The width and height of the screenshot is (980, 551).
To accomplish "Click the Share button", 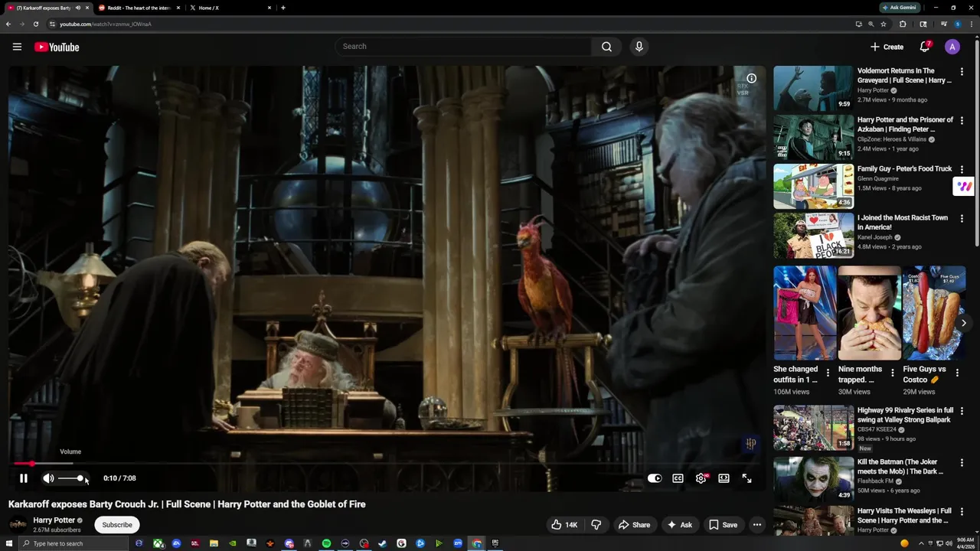I will tap(634, 525).
